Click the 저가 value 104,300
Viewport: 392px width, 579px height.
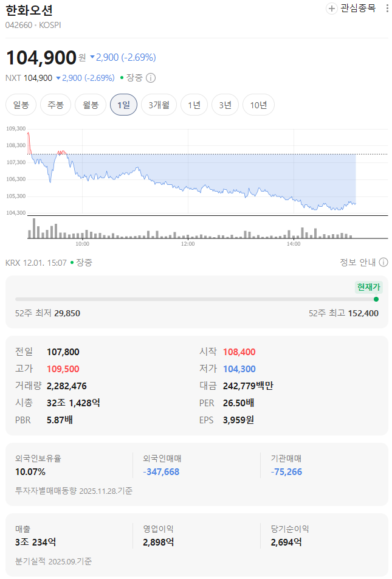tap(239, 369)
